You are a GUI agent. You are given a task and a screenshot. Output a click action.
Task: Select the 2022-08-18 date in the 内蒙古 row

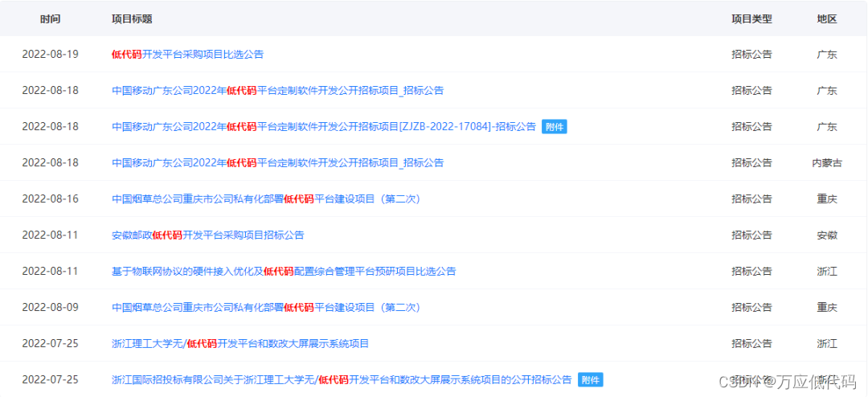coord(51,163)
